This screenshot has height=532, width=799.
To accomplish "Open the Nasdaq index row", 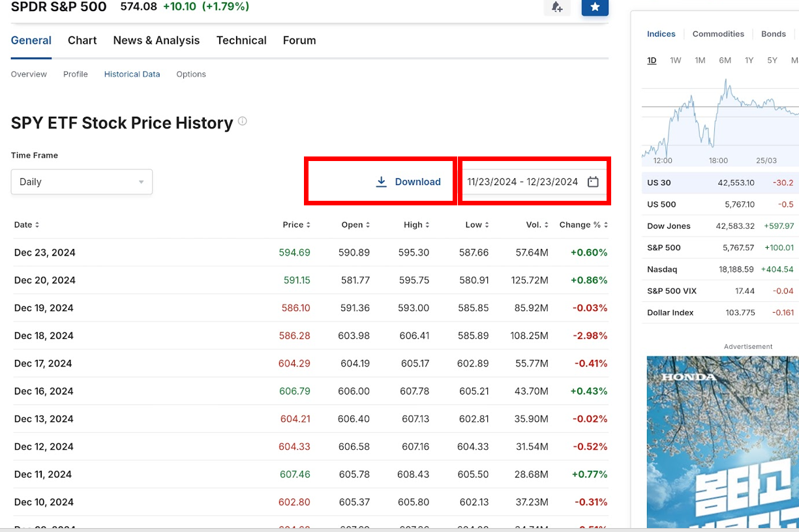I will point(720,269).
